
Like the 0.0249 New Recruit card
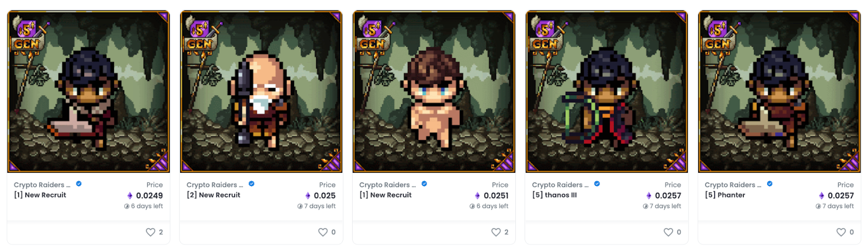click(x=150, y=232)
